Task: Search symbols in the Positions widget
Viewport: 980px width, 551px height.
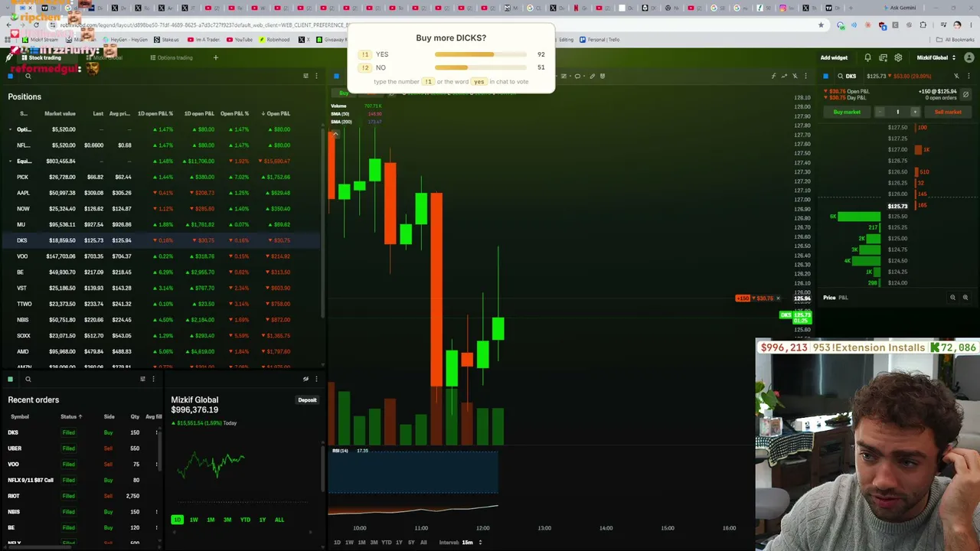Action: coord(28,76)
